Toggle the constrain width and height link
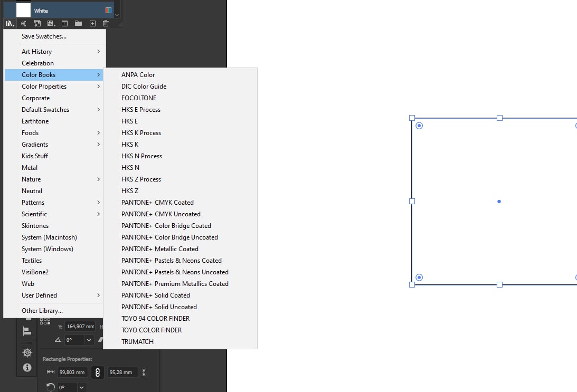The image size is (577, 392). pos(98,372)
